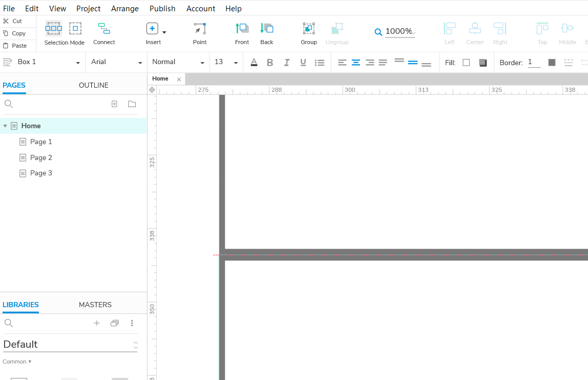This screenshot has height=380, width=588.
Task: Select Page 2 in pages list
Action: (41, 157)
